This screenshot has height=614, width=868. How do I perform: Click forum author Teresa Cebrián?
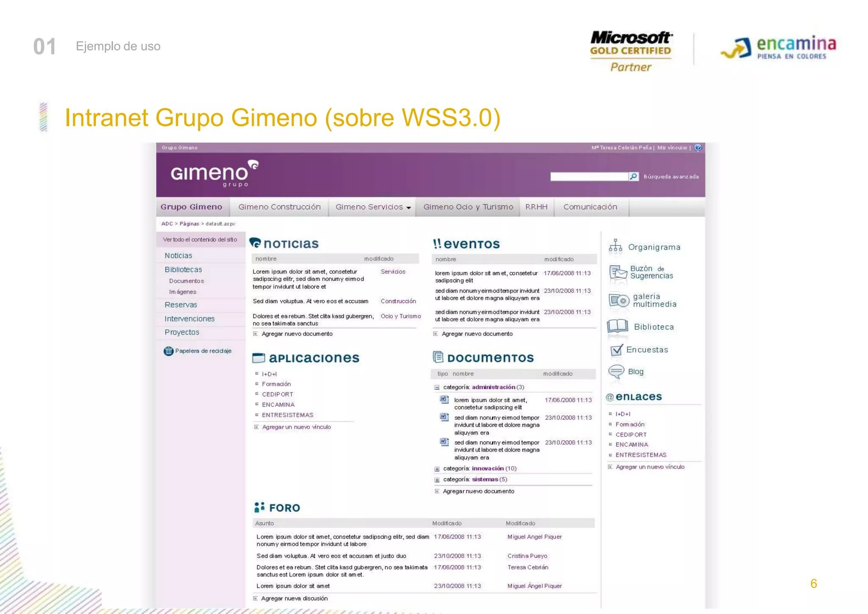(528, 567)
